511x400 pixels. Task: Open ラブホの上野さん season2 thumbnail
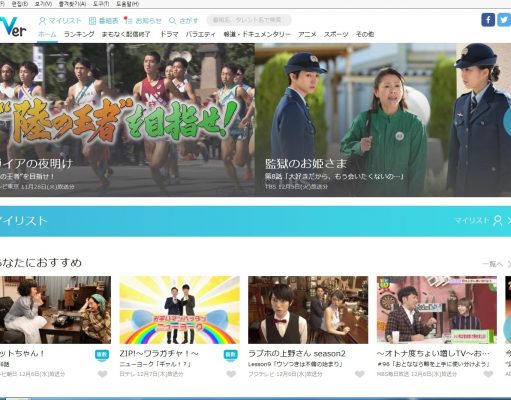(308, 310)
